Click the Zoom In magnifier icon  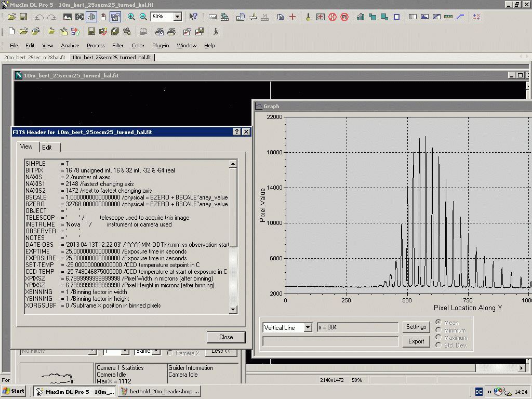(131, 17)
